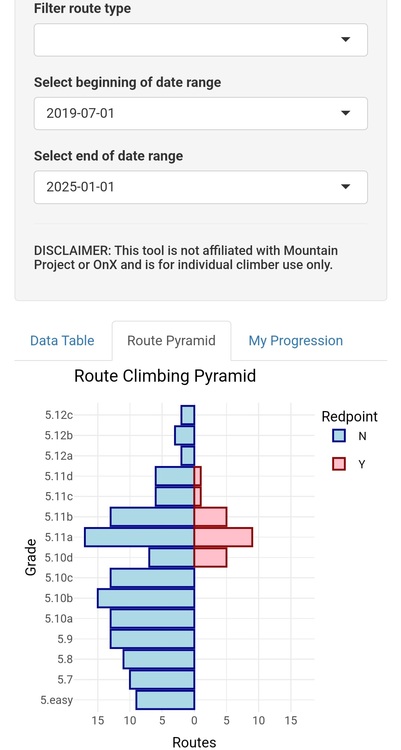Click the pink 5.11a redpoint bar
This screenshot has width=401, height=750.
[223, 537]
